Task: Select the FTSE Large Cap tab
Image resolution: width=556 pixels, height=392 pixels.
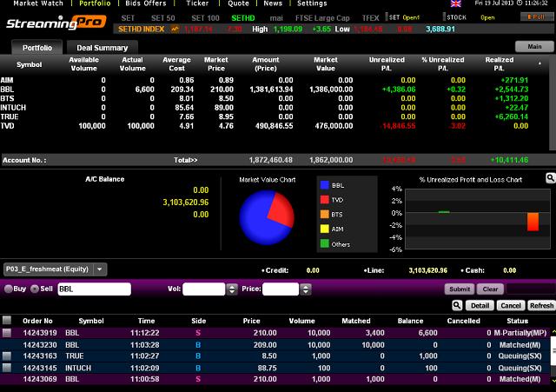Action: click(322, 18)
